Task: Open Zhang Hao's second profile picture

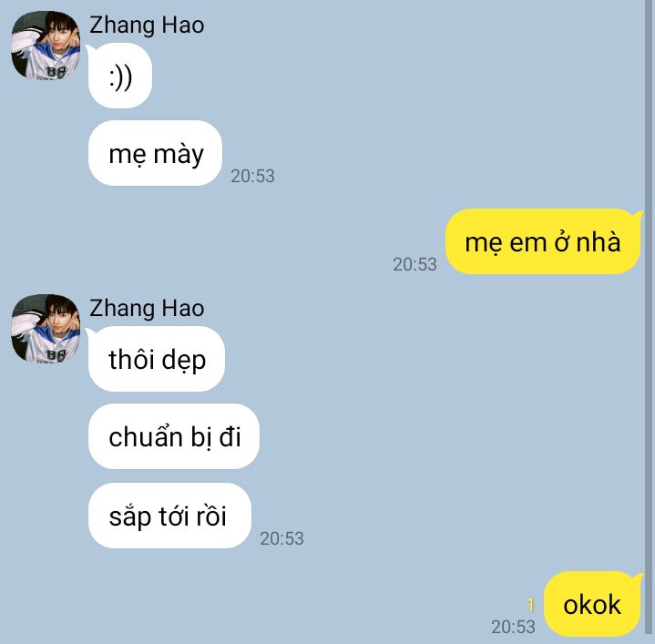Action: pos(46,329)
